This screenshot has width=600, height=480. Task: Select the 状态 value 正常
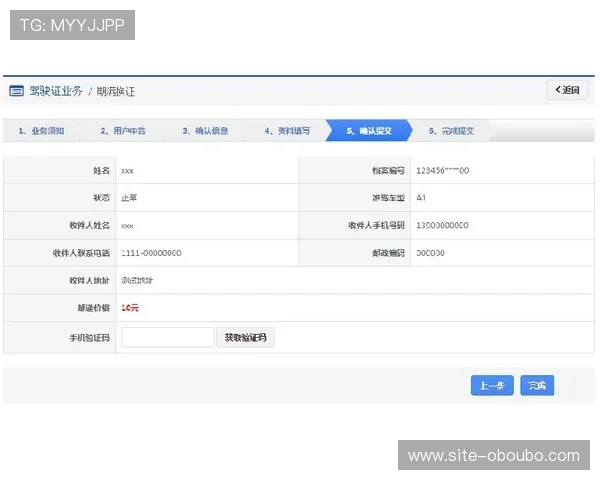pos(129,198)
